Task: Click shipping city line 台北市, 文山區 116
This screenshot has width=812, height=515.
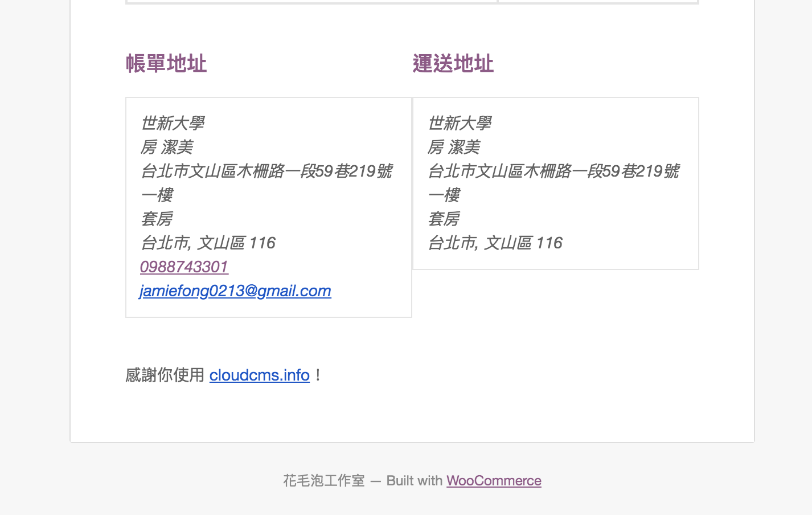Action: click(495, 243)
